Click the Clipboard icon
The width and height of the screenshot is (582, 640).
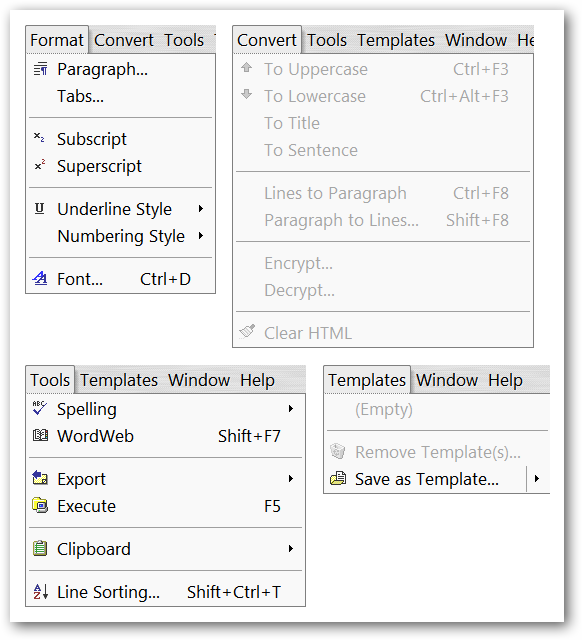pos(40,548)
